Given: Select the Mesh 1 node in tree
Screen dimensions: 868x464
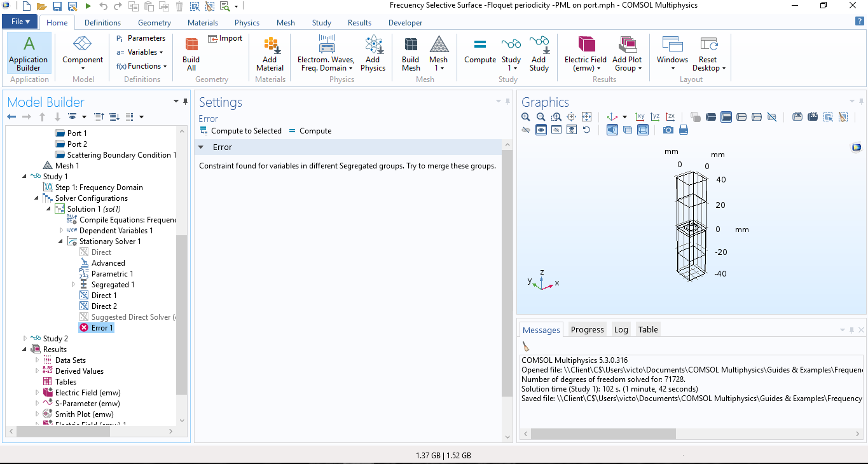Looking at the screenshot, I should (x=61, y=166).
